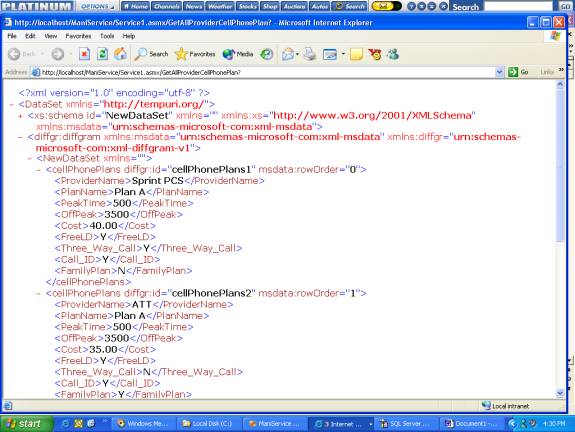This screenshot has height=432, width=575.
Task: Click the green Go button
Action: pyautogui.click(x=518, y=72)
